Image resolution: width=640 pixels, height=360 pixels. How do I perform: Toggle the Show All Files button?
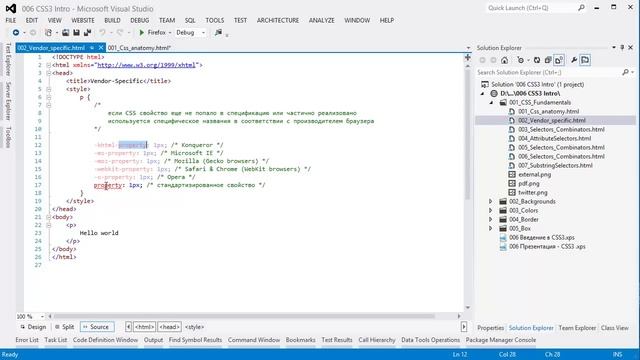[x=559, y=60]
